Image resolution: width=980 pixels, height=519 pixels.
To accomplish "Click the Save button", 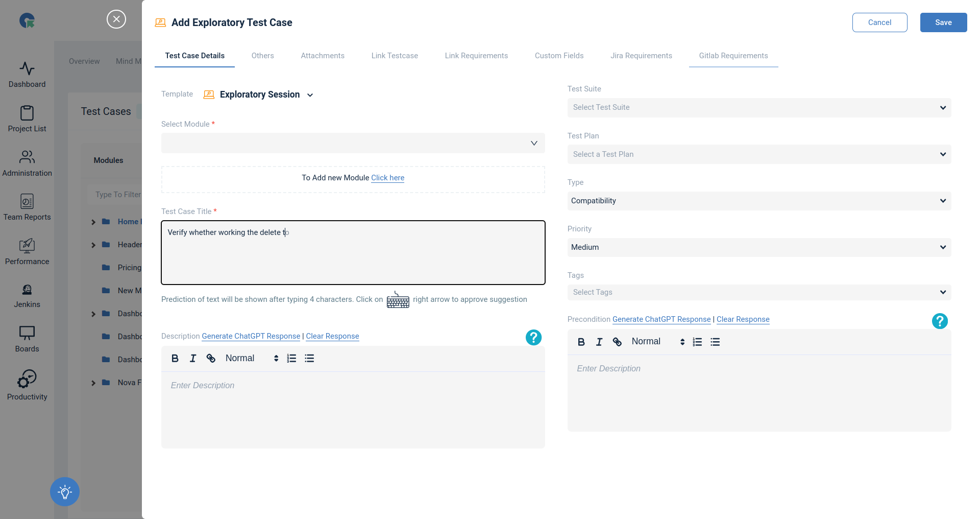I will click(944, 22).
